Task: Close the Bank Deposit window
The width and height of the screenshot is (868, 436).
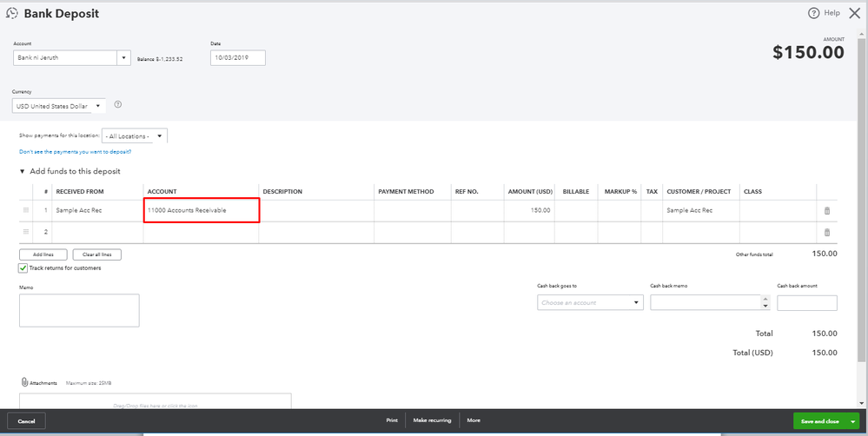Action: 854,13
